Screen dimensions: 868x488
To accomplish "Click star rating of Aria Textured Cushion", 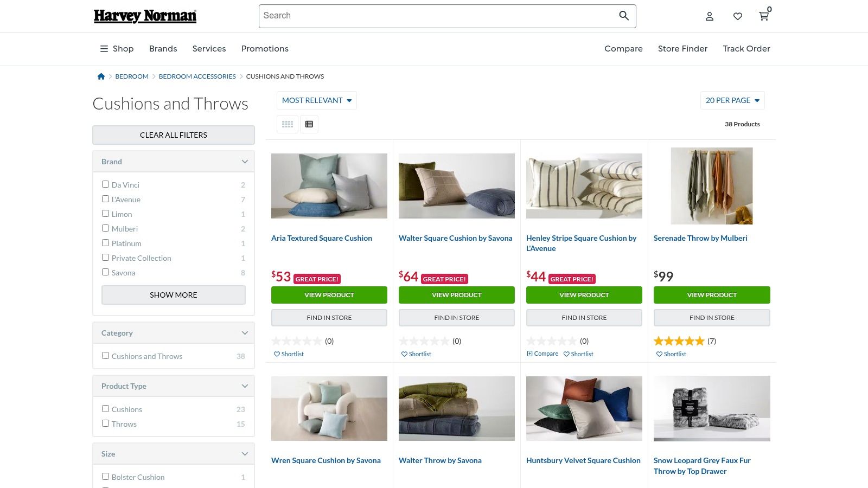I will pyautogui.click(x=296, y=341).
